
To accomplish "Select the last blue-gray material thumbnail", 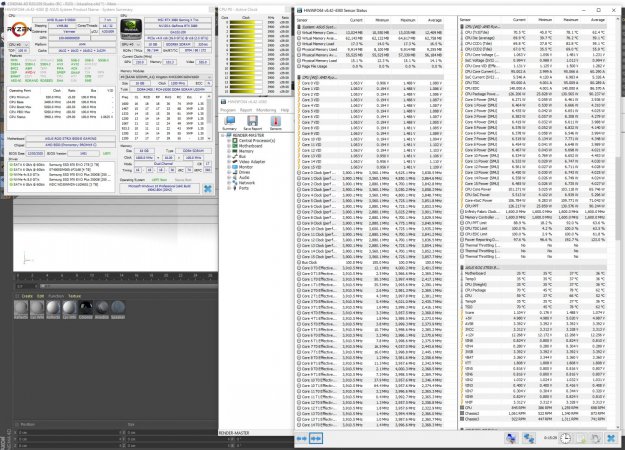I will [118, 309].
